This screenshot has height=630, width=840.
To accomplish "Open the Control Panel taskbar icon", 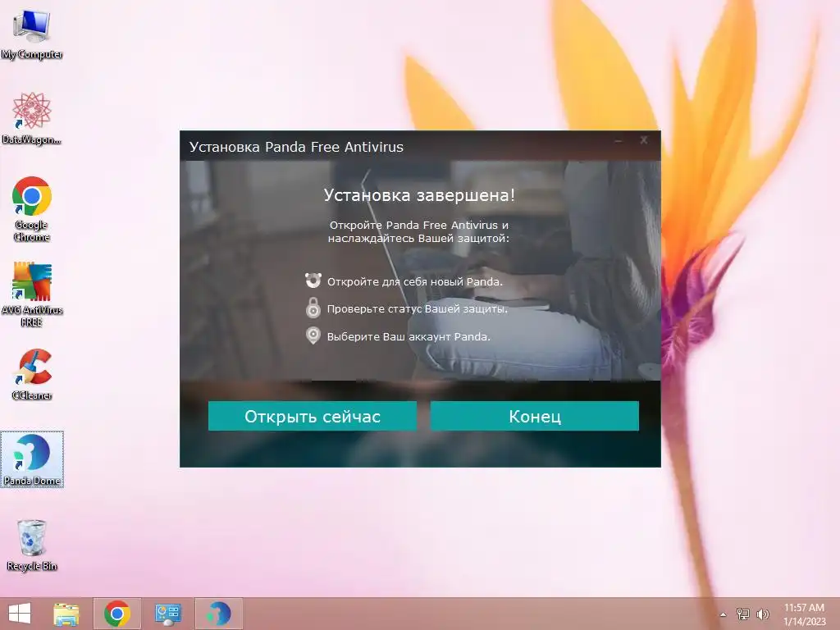I will click(x=168, y=614).
